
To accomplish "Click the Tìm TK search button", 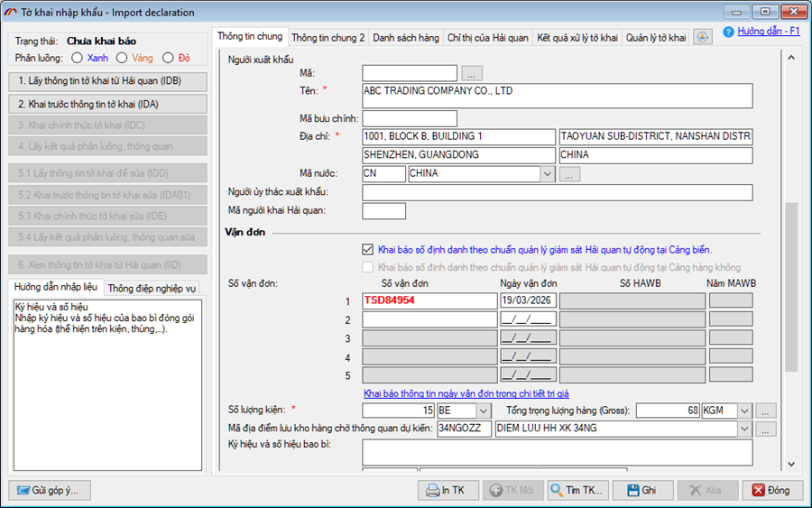I will click(x=576, y=490).
